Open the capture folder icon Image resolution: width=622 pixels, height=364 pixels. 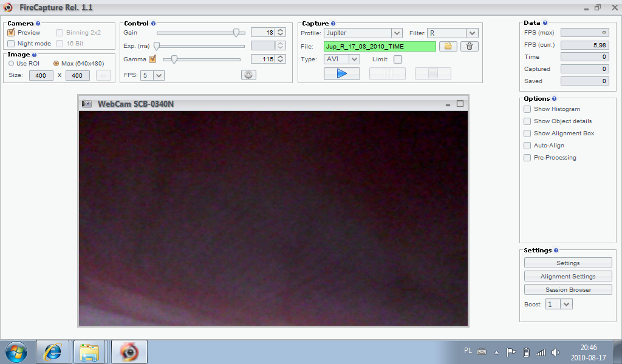448,46
